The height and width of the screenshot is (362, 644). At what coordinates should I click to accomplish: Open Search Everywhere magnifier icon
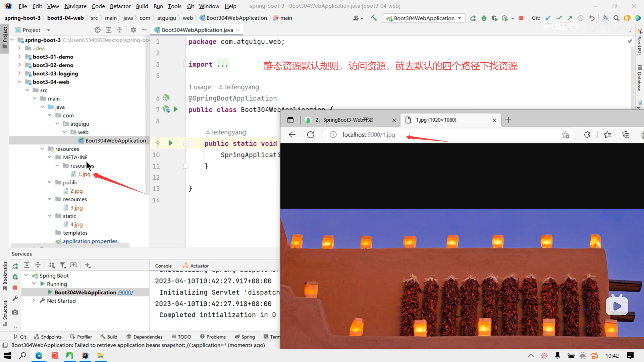pyautogui.click(x=616, y=18)
